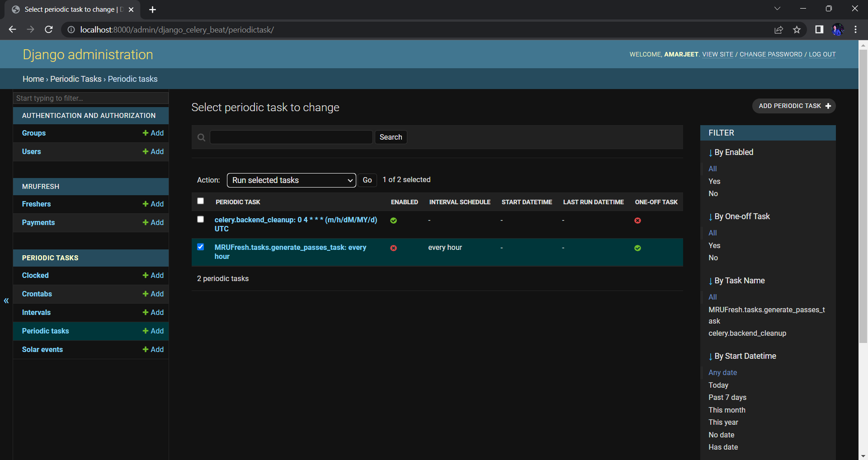Uncheck the MRUFresh generate_passes_task checkbox
The height and width of the screenshot is (460, 868).
(x=200, y=247)
